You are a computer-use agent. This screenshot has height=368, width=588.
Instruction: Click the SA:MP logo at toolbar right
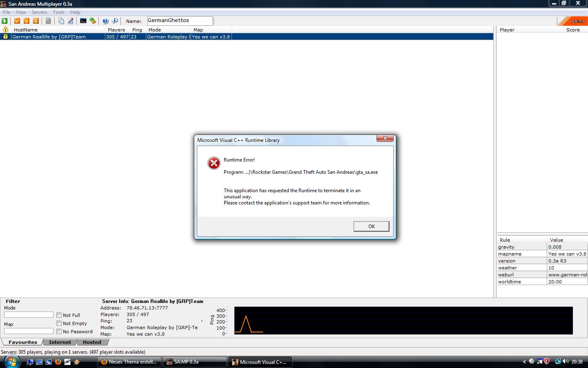[x=572, y=21]
